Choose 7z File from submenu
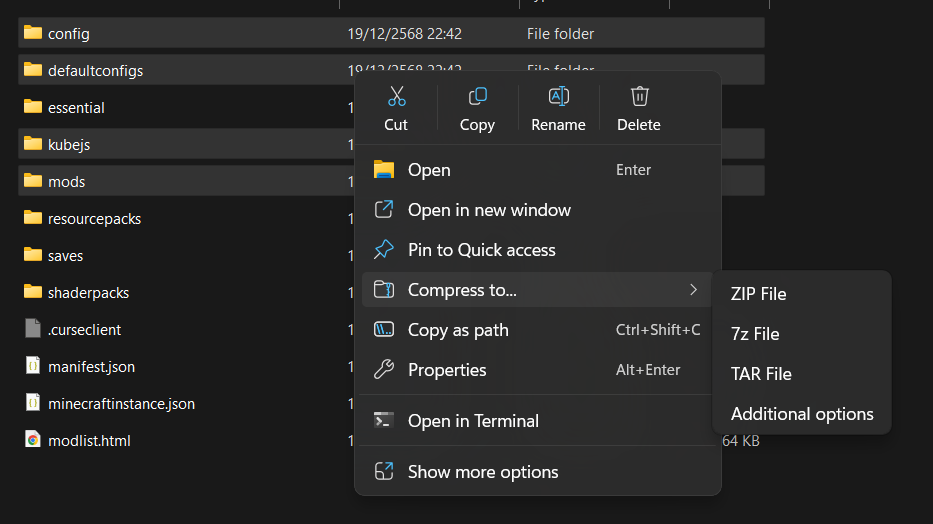 pyautogui.click(x=755, y=334)
